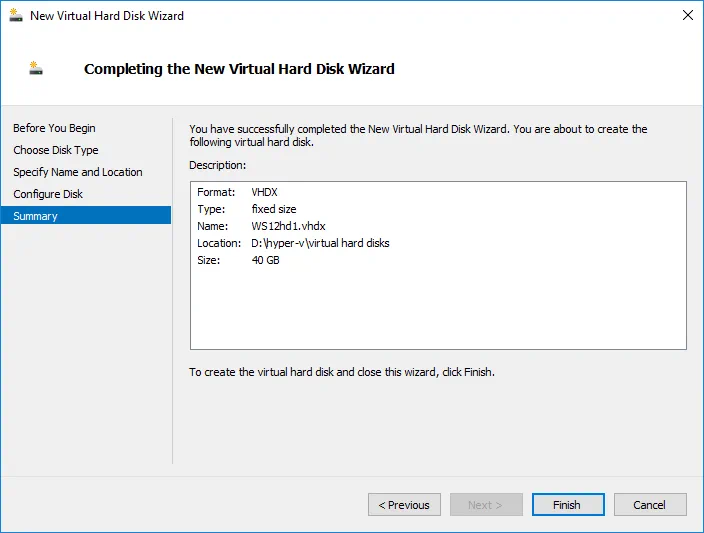
Task: Click the title bar text of the window
Action: point(106,15)
